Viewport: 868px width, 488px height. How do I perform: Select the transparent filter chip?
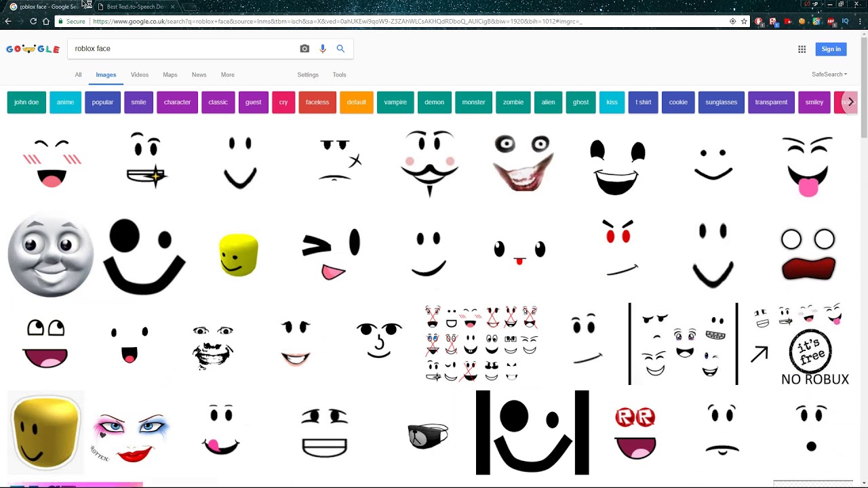771,102
